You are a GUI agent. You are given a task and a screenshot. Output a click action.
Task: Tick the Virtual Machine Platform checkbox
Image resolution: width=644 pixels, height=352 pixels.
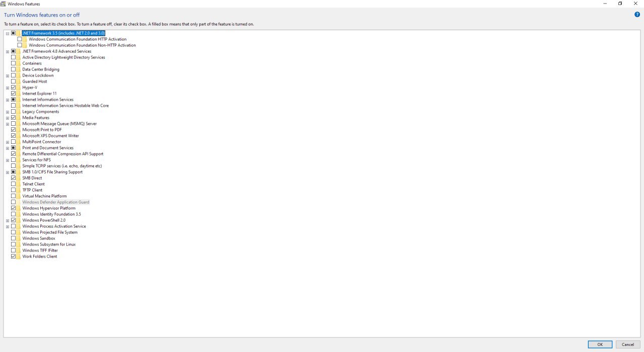[x=13, y=196]
